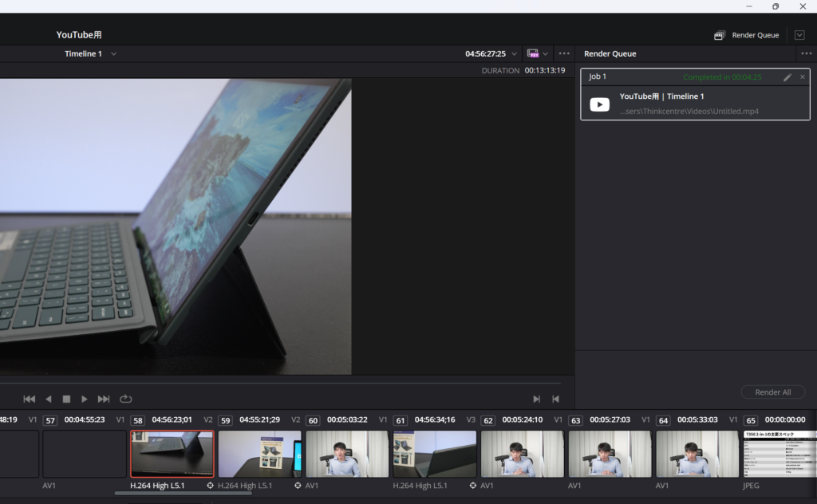Remove Job 1 from the render queue
Image resolution: width=817 pixels, height=504 pixels.
(803, 77)
